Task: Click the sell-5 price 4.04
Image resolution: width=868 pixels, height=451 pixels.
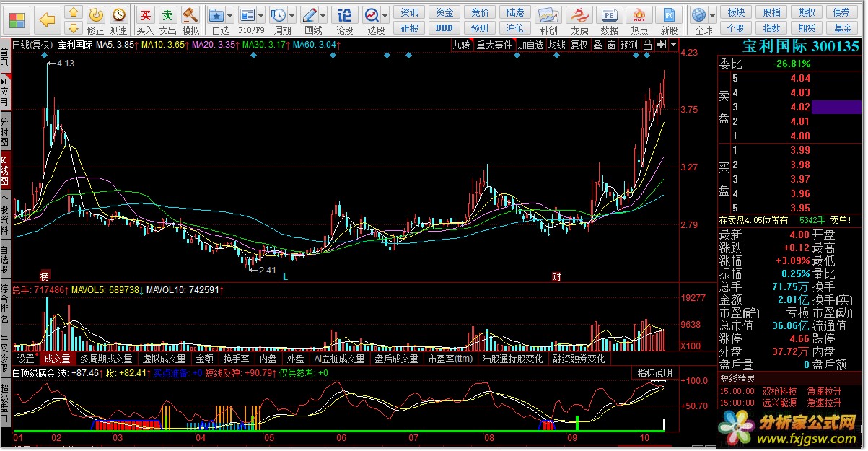Action: [800, 78]
